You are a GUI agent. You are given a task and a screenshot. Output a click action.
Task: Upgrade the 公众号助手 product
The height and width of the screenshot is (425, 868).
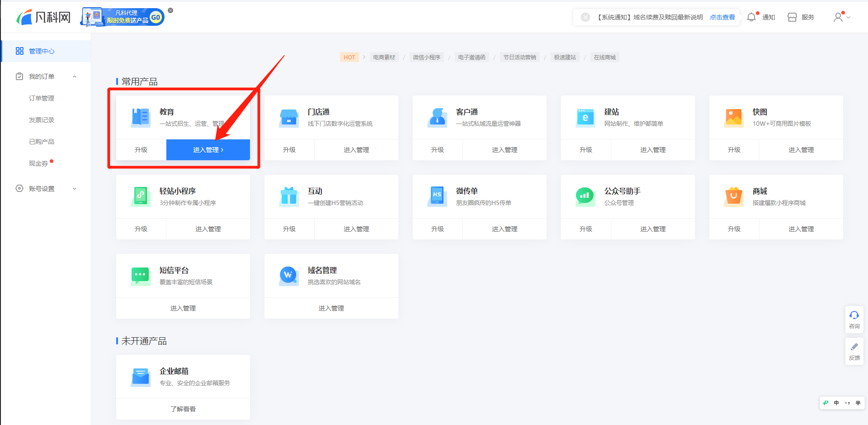(x=586, y=229)
